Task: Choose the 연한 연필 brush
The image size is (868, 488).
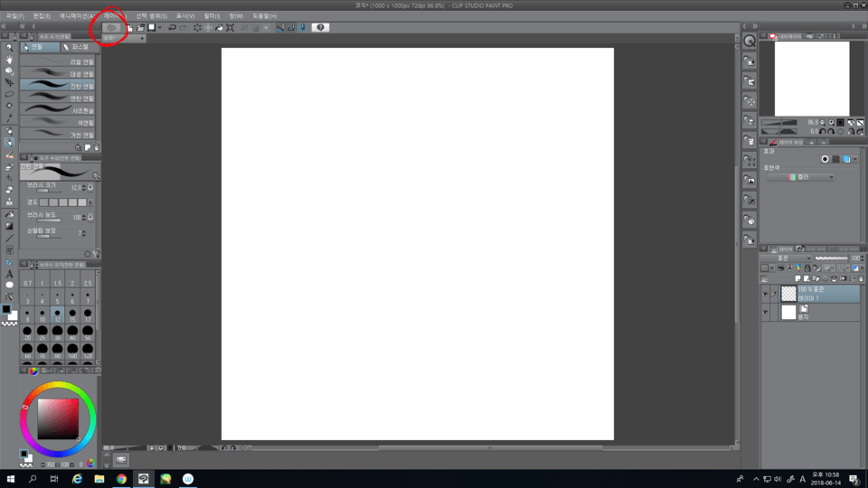Action: click(58, 98)
